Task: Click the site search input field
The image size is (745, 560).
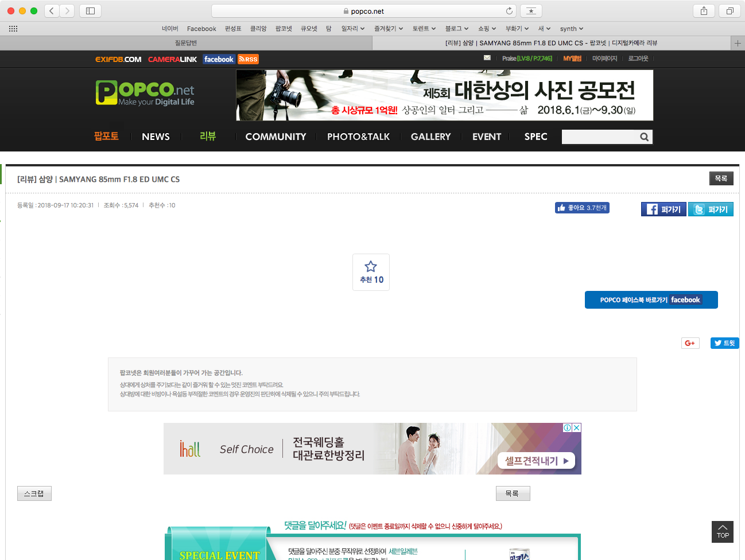Action: (x=600, y=137)
